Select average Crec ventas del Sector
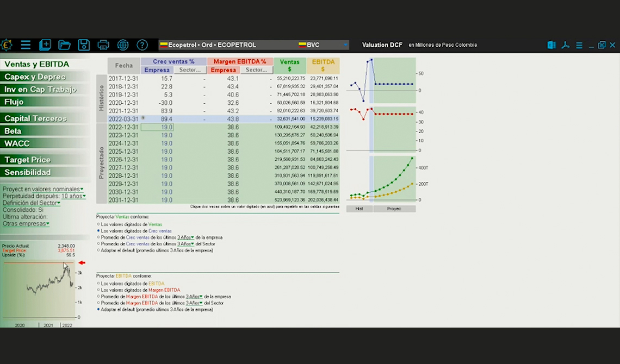The image size is (620, 364). click(98, 243)
